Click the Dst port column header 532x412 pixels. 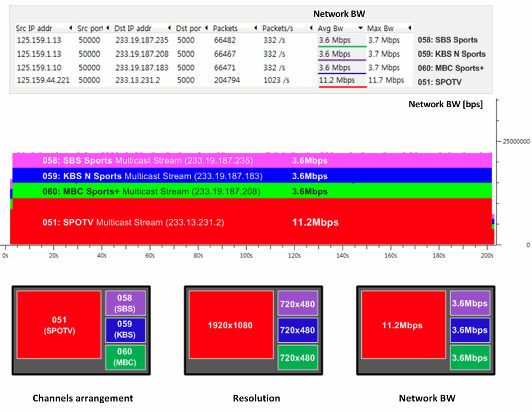tap(192, 28)
